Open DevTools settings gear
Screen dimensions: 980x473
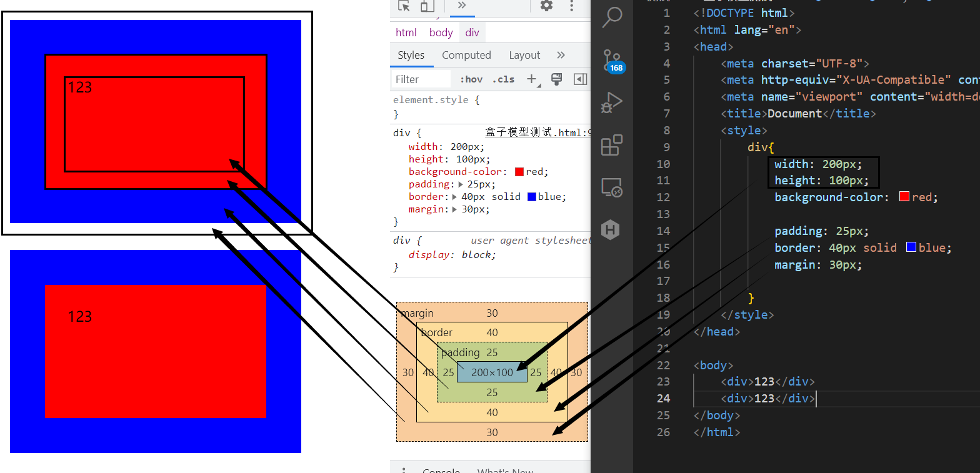546,6
